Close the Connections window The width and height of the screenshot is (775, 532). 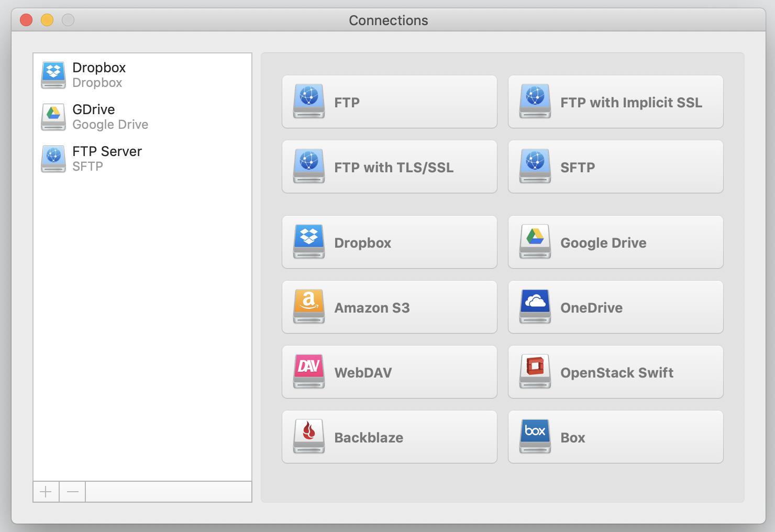pos(26,20)
